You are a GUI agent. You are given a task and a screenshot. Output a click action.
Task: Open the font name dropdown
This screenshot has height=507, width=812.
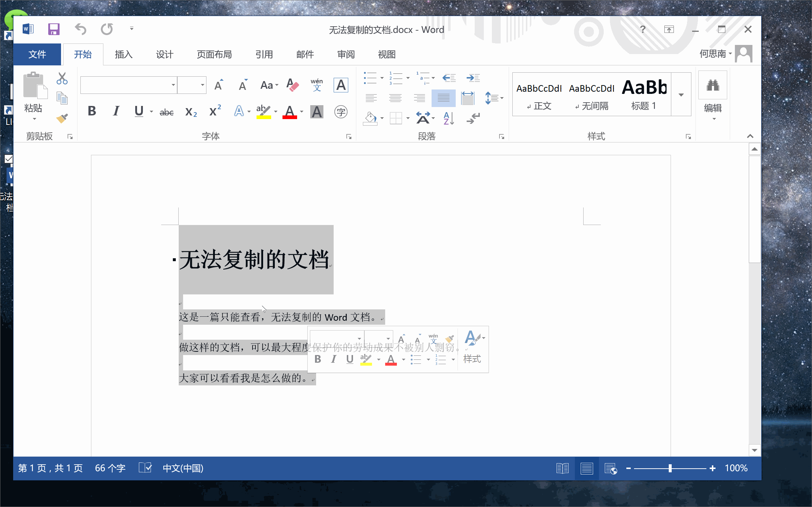(173, 85)
